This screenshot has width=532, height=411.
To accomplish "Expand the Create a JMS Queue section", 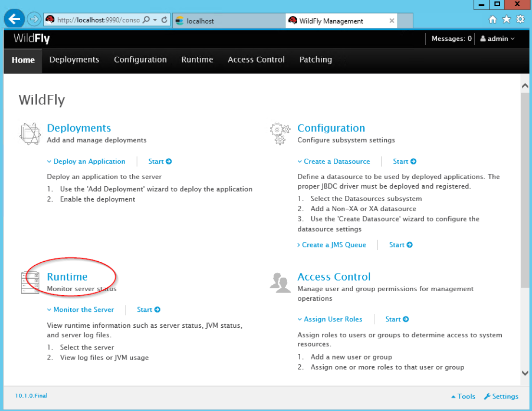I will pyautogui.click(x=331, y=245).
